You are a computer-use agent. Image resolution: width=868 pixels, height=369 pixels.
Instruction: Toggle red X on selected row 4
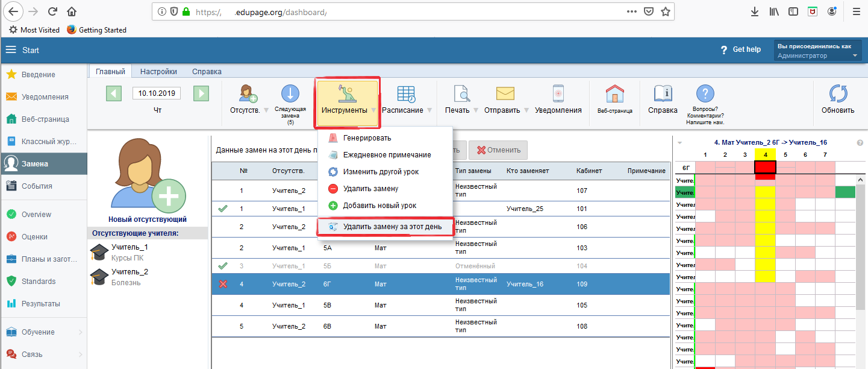click(x=223, y=284)
